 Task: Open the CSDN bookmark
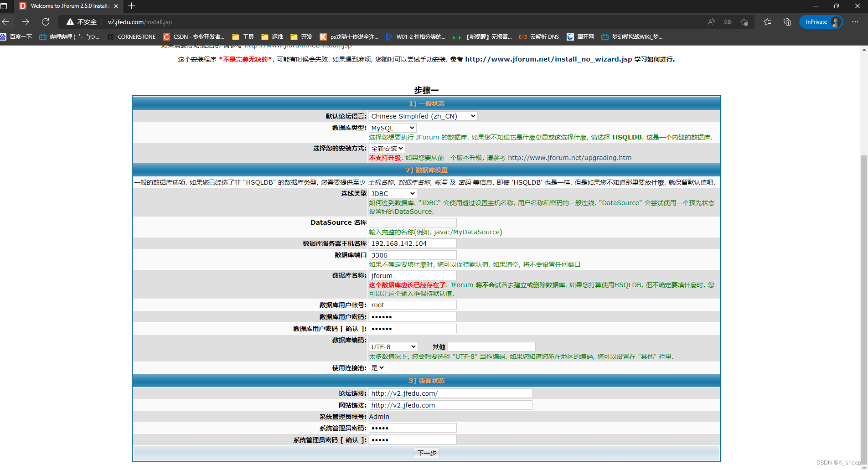tap(194, 37)
